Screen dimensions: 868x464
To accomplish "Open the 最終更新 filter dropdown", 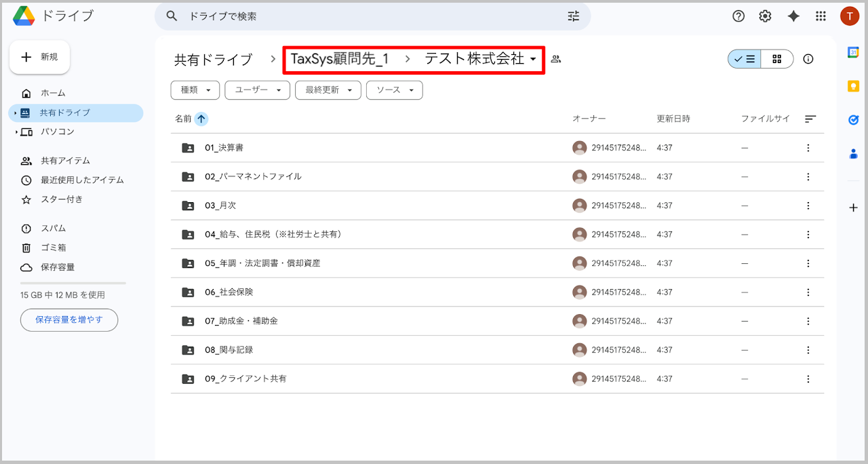I will pos(328,90).
